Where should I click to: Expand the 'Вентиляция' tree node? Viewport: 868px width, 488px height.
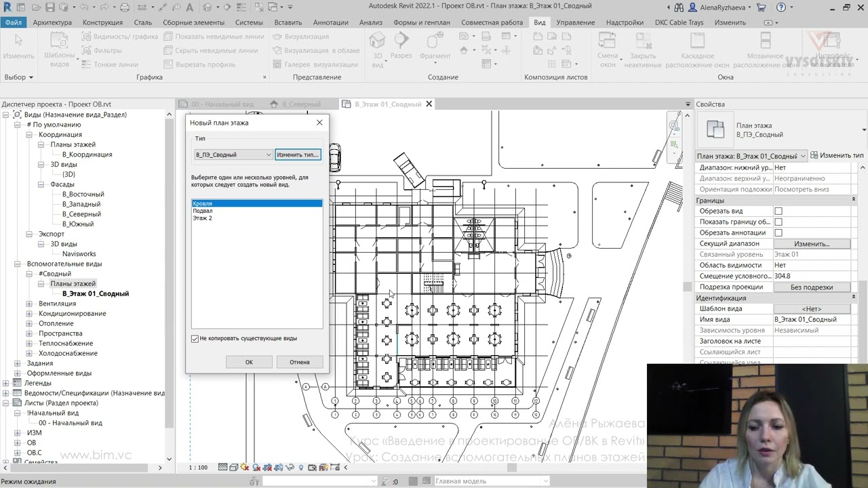[x=29, y=304]
